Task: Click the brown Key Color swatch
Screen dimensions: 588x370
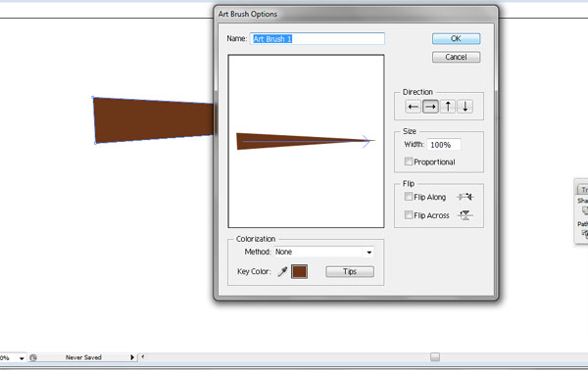Action: [x=299, y=271]
